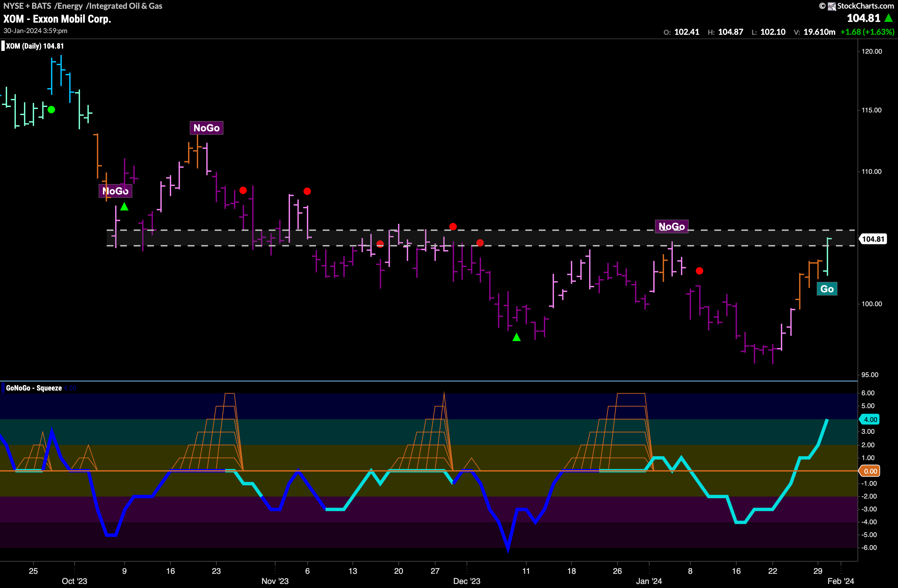This screenshot has height=588, width=898.
Task: Click the Dec '23 date axis label
Action: coord(467,581)
